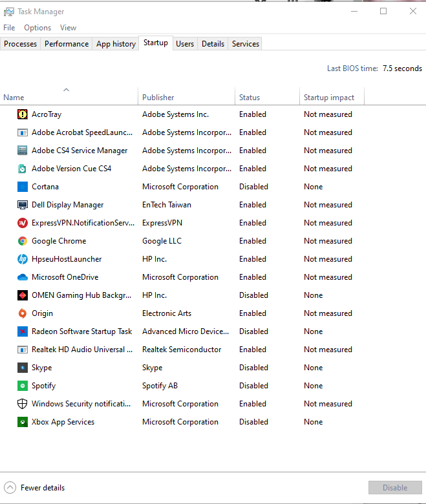The width and height of the screenshot is (426, 504).
Task: Select the Windows Security notification name
Action: [x=81, y=404]
